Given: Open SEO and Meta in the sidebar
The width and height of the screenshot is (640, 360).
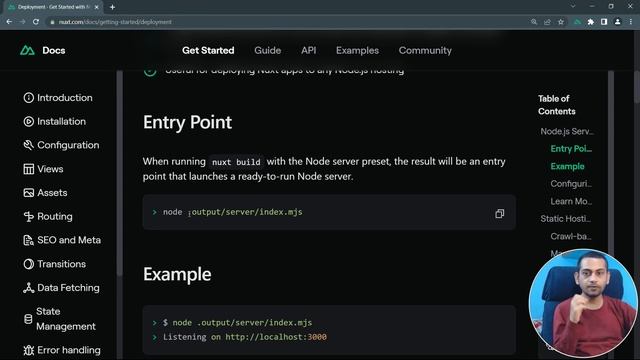Looking at the screenshot, I should (69, 240).
